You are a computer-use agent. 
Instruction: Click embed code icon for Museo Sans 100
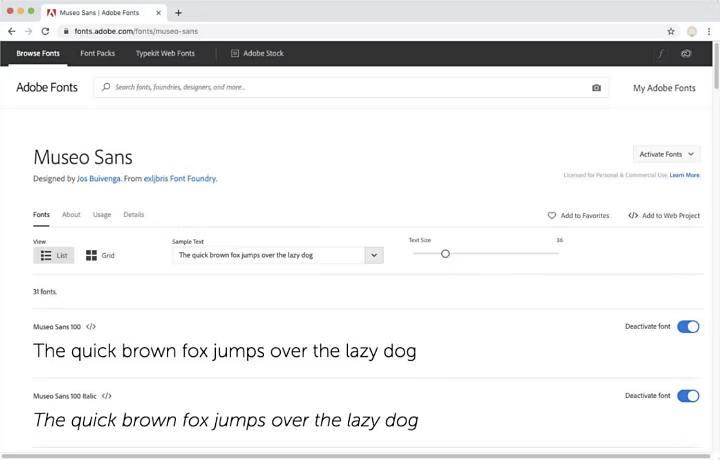(91, 327)
